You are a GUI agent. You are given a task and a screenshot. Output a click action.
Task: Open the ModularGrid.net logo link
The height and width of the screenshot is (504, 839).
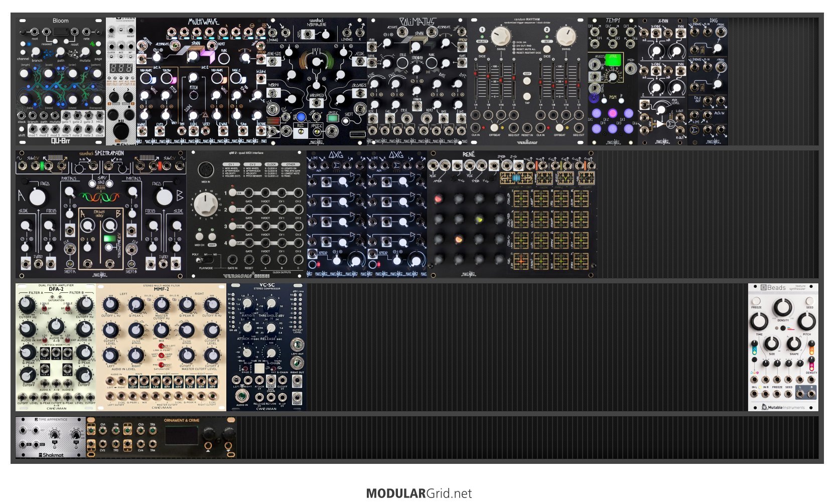[419, 493]
